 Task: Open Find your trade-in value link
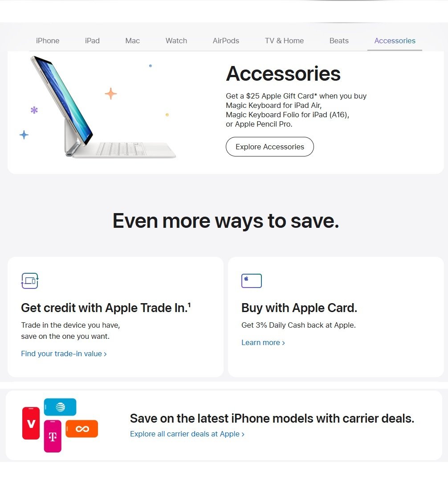pyautogui.click(x=64, y=354)
